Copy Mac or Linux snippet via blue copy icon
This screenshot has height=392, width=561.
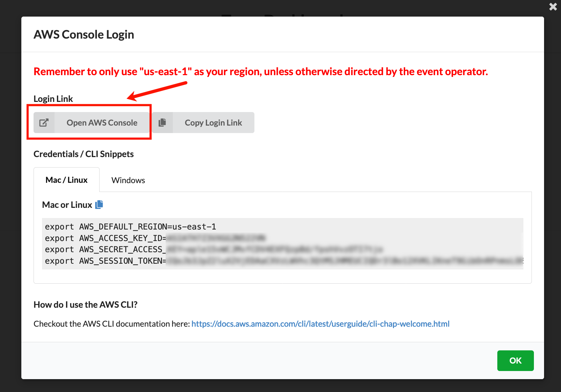pyautogui.click(x=99, y=204)
